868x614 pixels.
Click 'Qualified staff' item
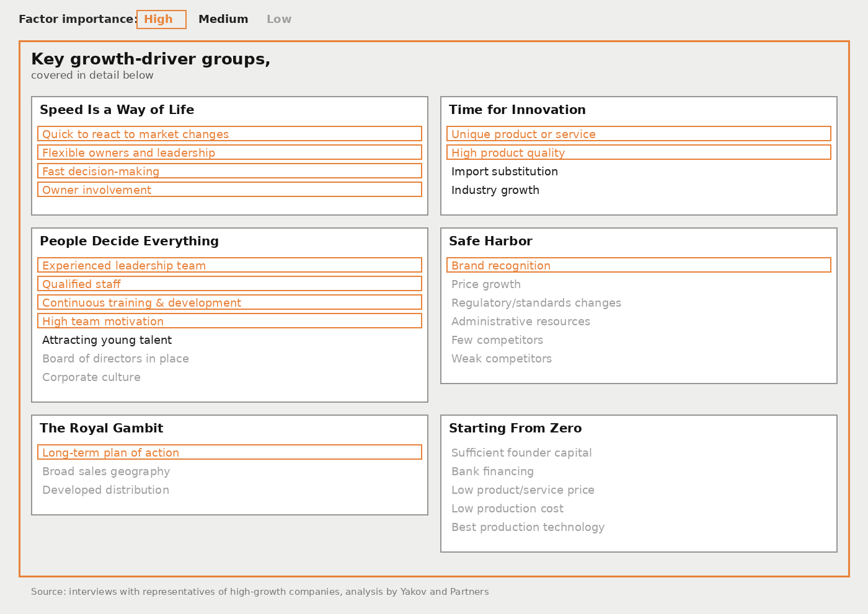coord(229,284)
